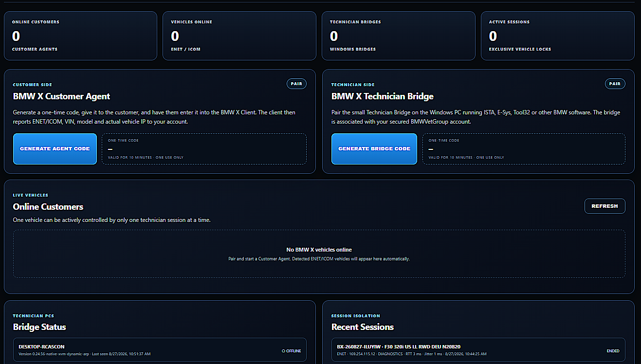Select the customer-side One Time Code box

coord(204,149)
